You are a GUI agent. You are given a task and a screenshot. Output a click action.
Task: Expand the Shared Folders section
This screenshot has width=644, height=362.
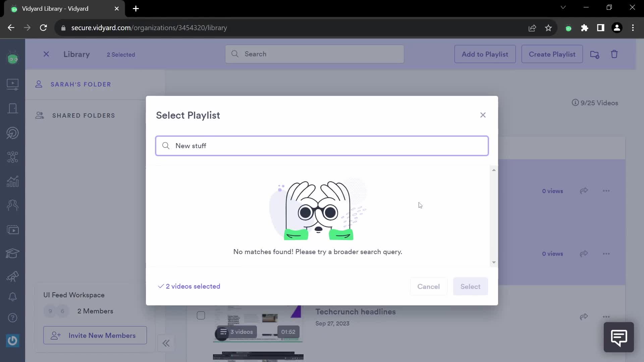[84, 115]
